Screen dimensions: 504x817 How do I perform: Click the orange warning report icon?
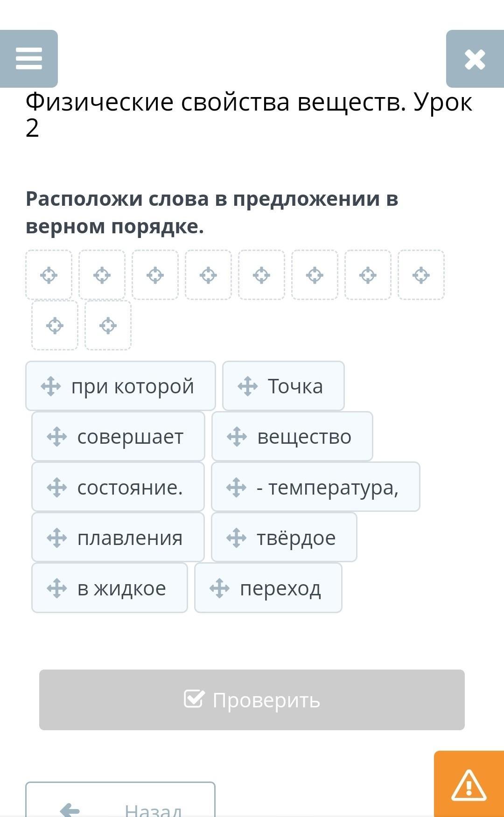(469, 784)
